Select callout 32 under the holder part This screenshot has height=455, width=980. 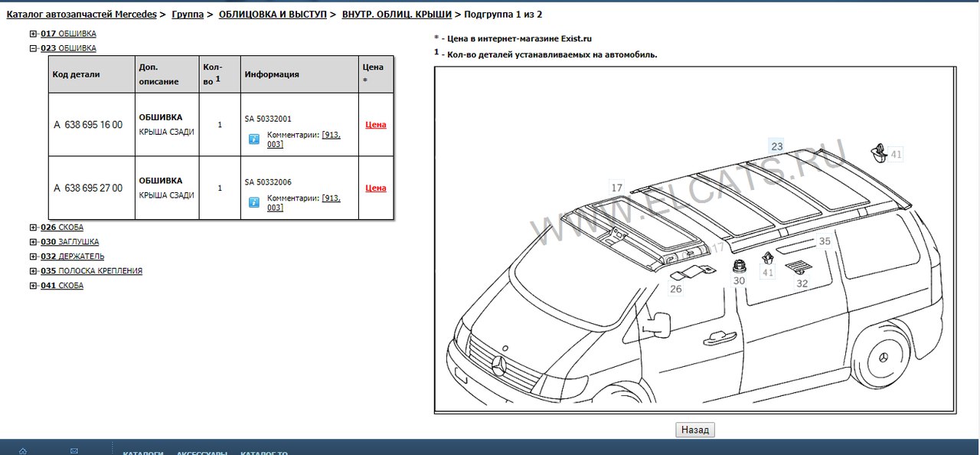(x=802, y=283)
